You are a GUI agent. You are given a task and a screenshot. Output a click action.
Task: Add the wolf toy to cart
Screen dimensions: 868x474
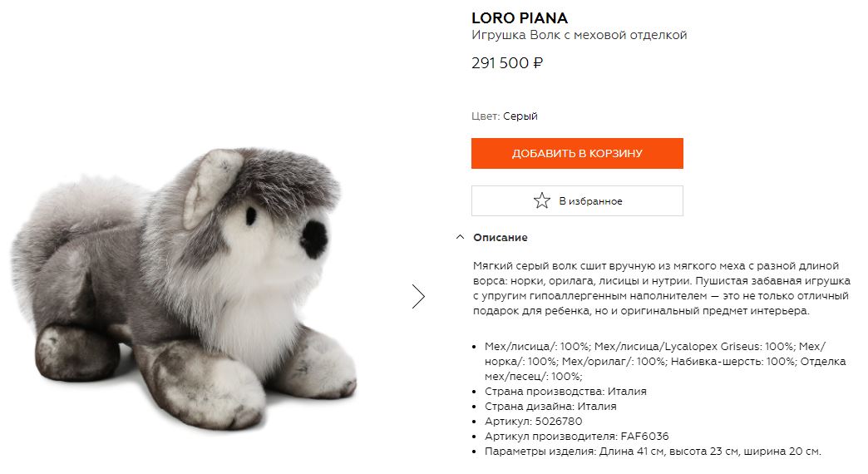pos(577,153)
